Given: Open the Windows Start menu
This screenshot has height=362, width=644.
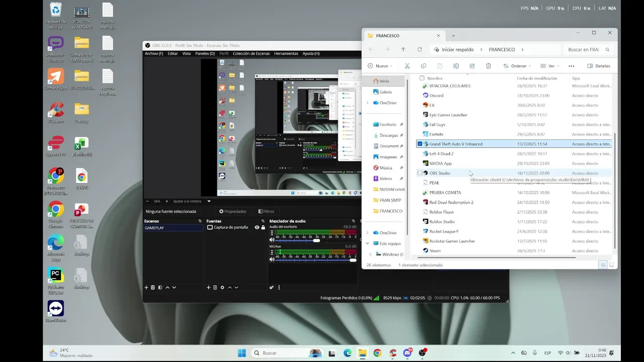Looking at the screenshot, I should click(242, 353).
